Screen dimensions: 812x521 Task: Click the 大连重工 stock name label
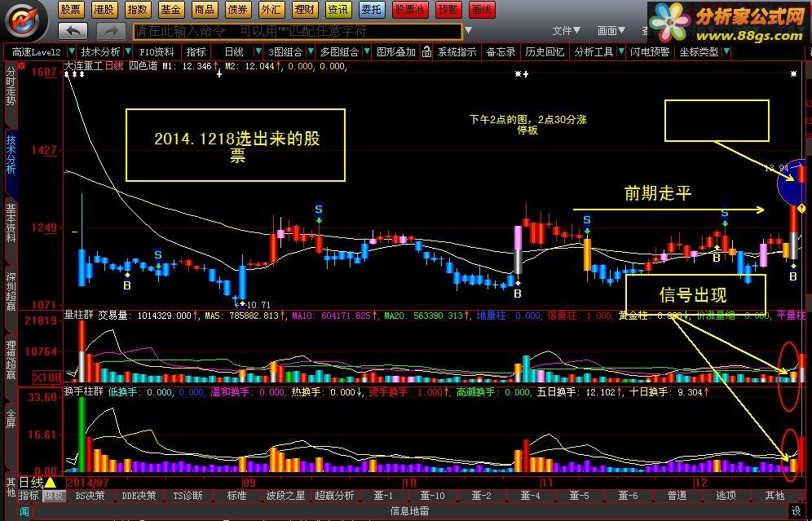(x=83, y=66)
